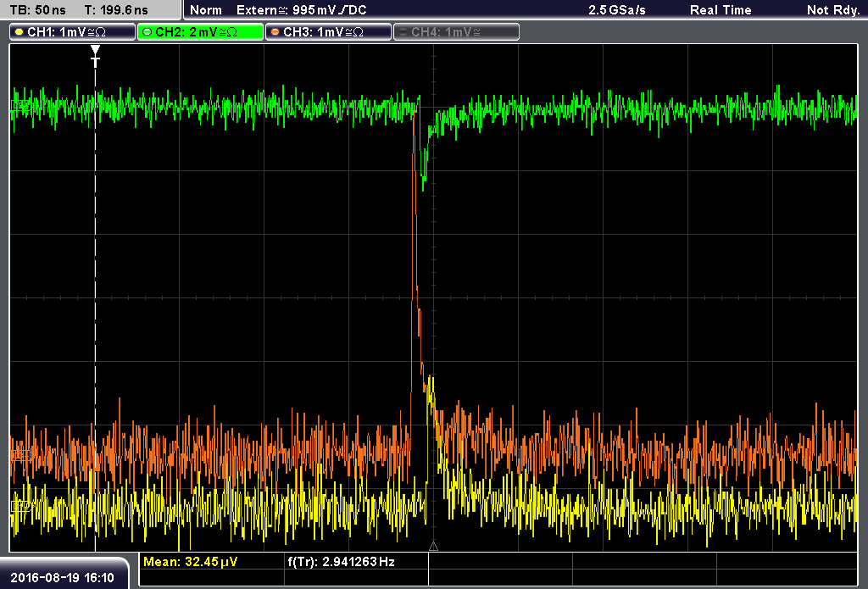Click the CH3 ground level marker
Screen dimensions: 868x589
click(x=21, y=455)
